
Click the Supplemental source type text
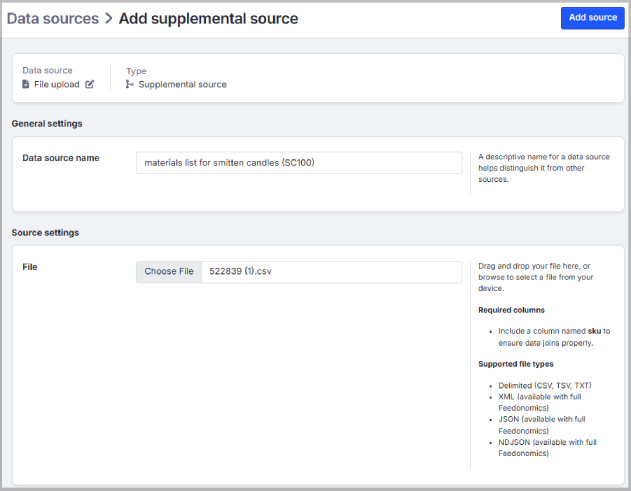pyautogui.click(x=182, y=84)
